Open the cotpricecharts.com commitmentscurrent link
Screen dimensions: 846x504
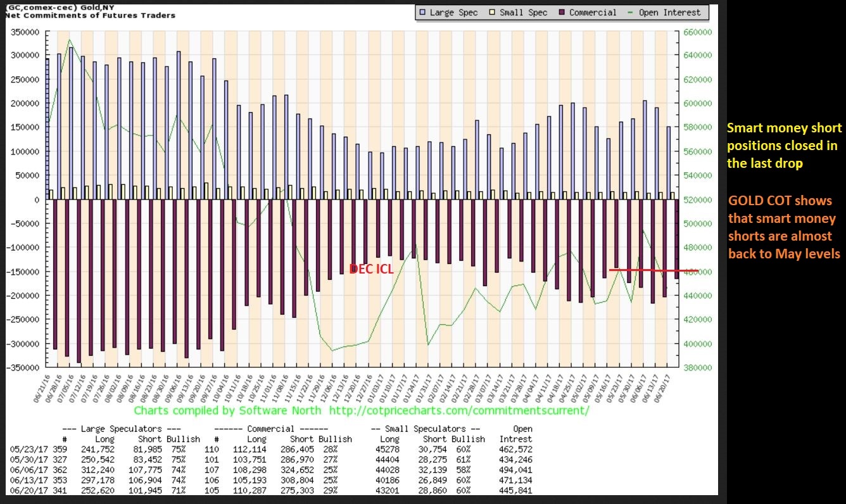point(460,410)
